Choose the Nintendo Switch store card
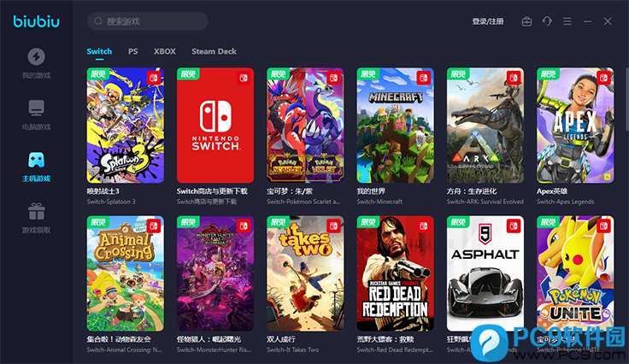Image resolution: width=629 pixels, height=364 pixels. point(215,125)
